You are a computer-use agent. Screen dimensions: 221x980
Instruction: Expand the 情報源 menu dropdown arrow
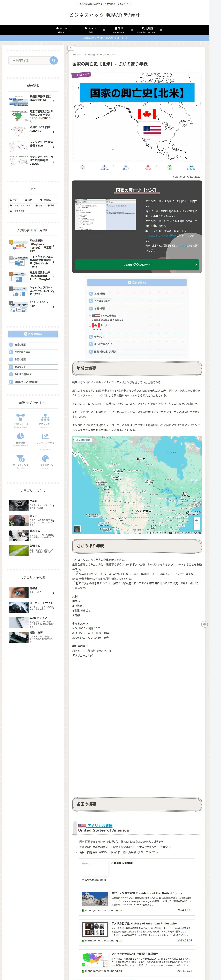[x=161, y=30]
